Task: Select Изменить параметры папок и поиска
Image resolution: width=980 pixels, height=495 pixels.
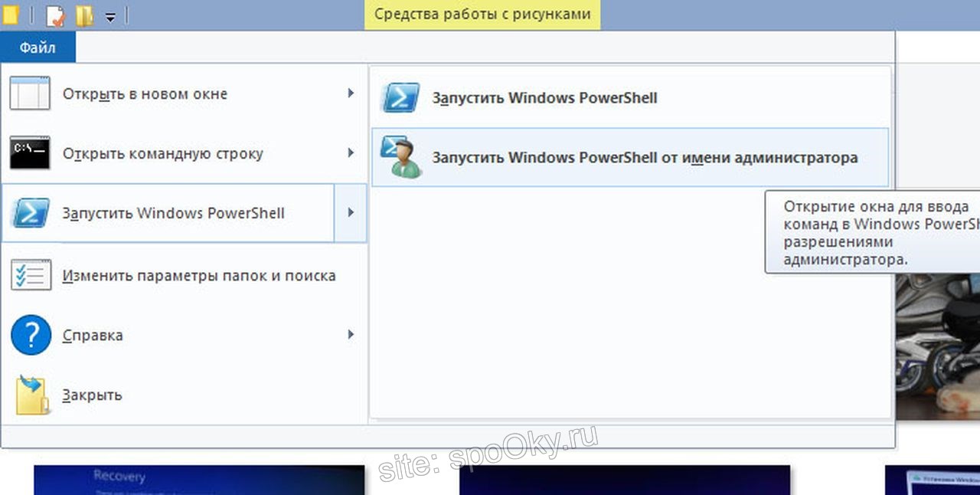Action: click(185, 275)
